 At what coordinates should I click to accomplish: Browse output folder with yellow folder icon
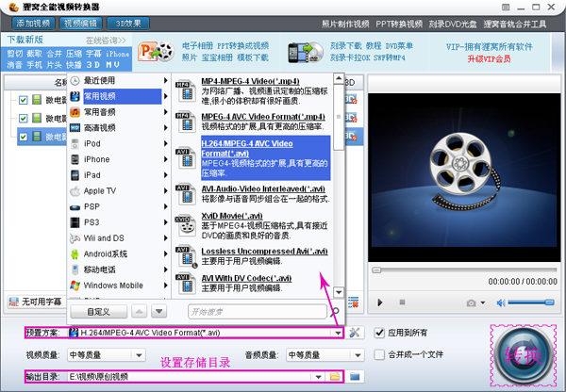[x=335, y=377]
